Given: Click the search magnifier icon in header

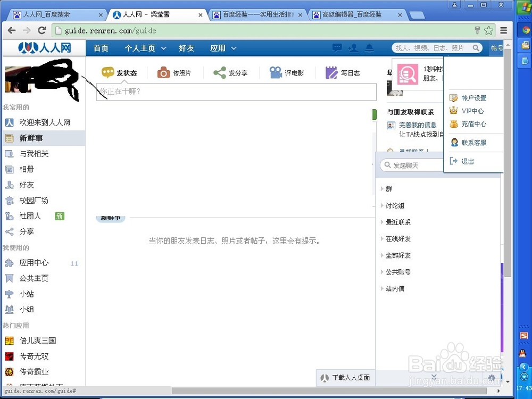Looking at the screenshot, I should coord(476,48).
